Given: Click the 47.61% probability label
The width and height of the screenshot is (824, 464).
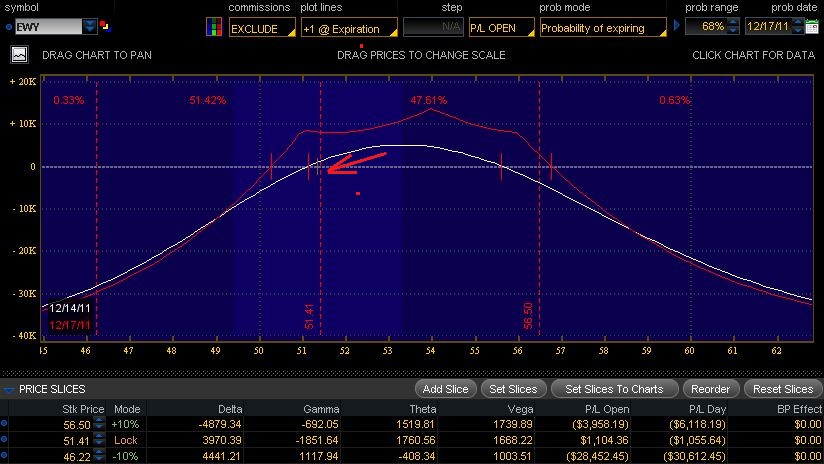Looking at the screenshot, I should (428, 100).
